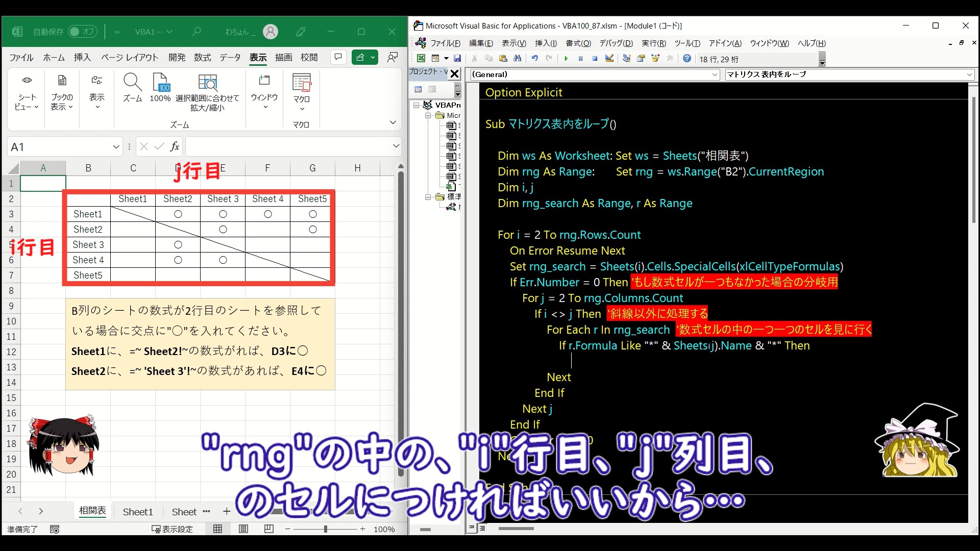Toggle the AutoSave switch
Viewport: 980px width, 551px height.
tap(82, 32)
